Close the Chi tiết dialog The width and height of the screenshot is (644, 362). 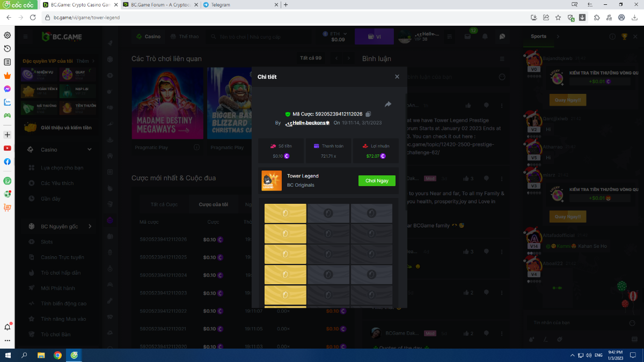click(397, 77)
